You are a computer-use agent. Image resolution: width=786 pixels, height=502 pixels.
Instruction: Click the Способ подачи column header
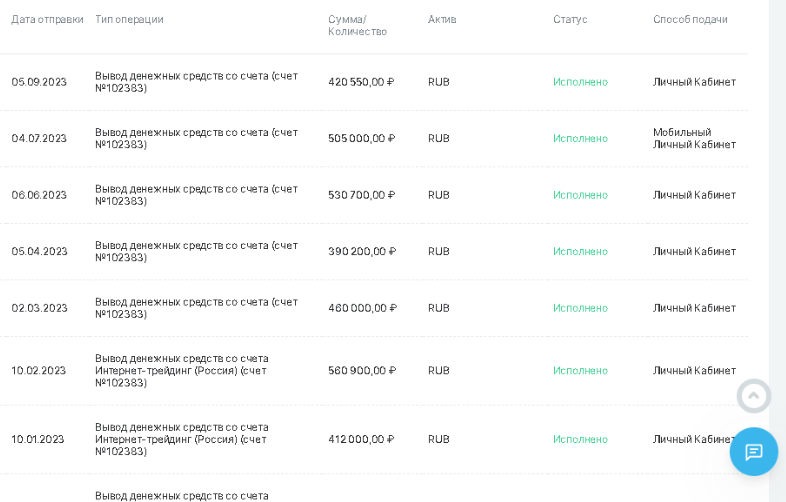(690, 19)
